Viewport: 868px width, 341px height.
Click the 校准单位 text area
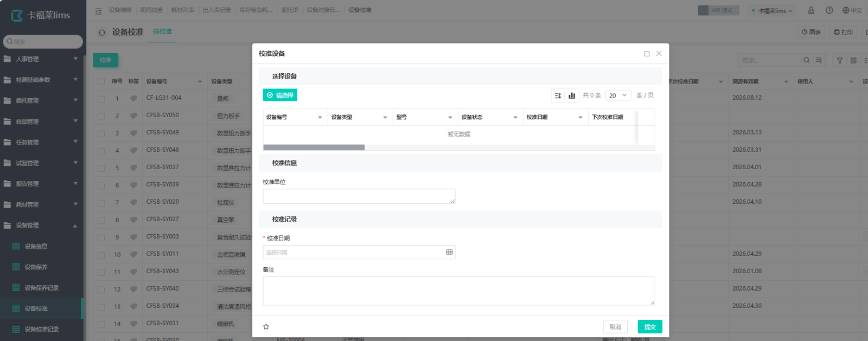pyautogui.click(x=359, y=196)
